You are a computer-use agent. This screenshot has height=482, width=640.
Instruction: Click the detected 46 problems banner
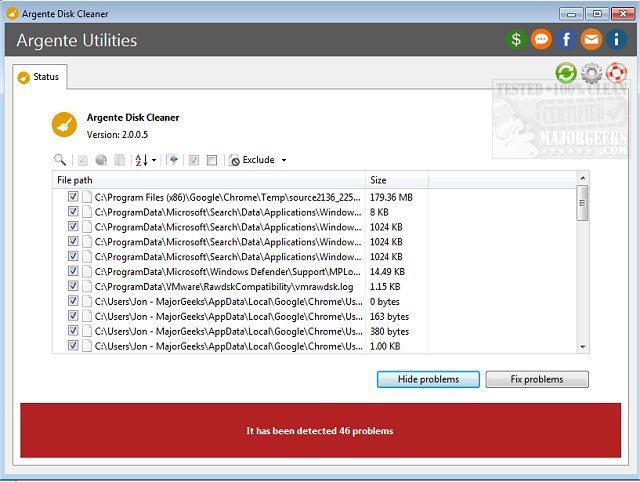pos(320,431)
